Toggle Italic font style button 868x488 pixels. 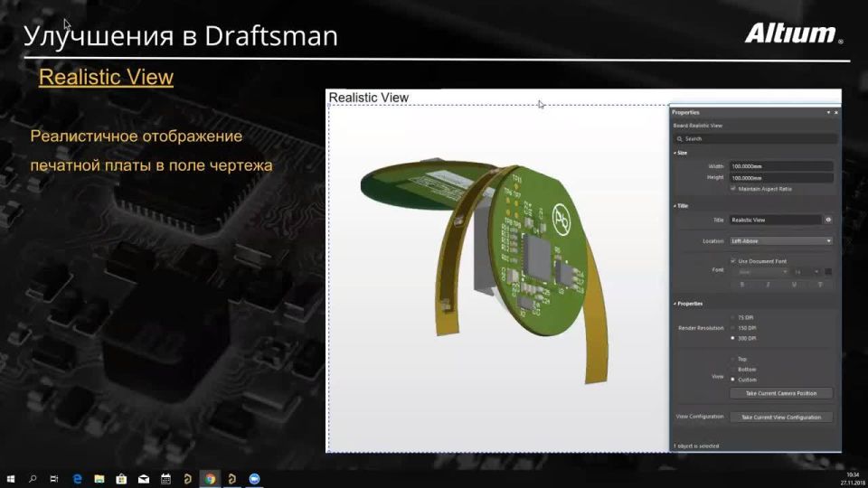pos(768,285)
